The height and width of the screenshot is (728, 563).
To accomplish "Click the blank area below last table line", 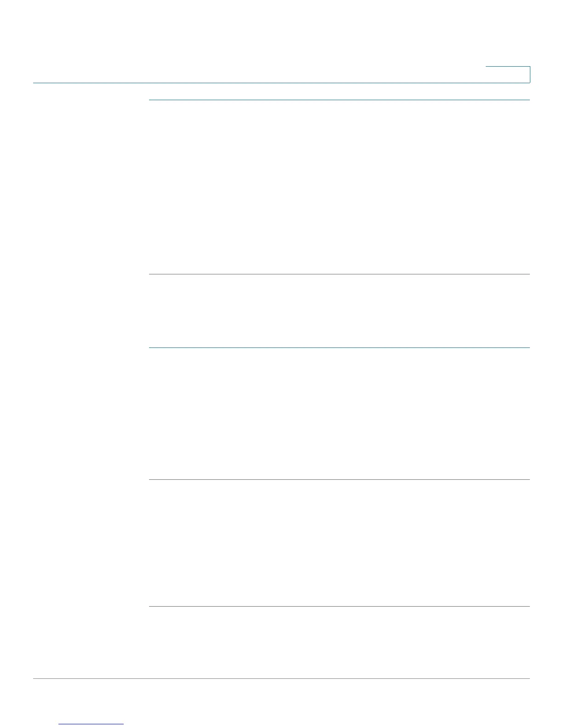I will pos(339,642).
